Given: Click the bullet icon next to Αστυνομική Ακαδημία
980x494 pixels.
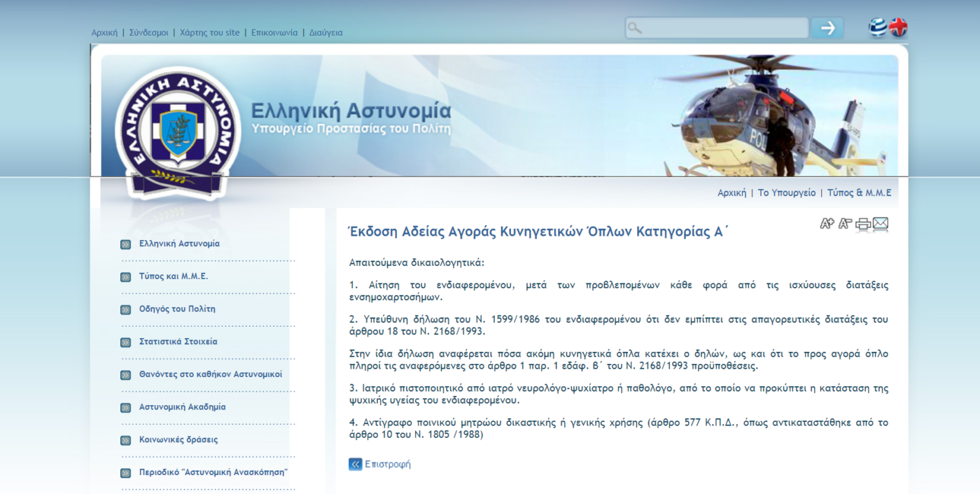Looking at the screenshot, I should (x=125, y=407).
